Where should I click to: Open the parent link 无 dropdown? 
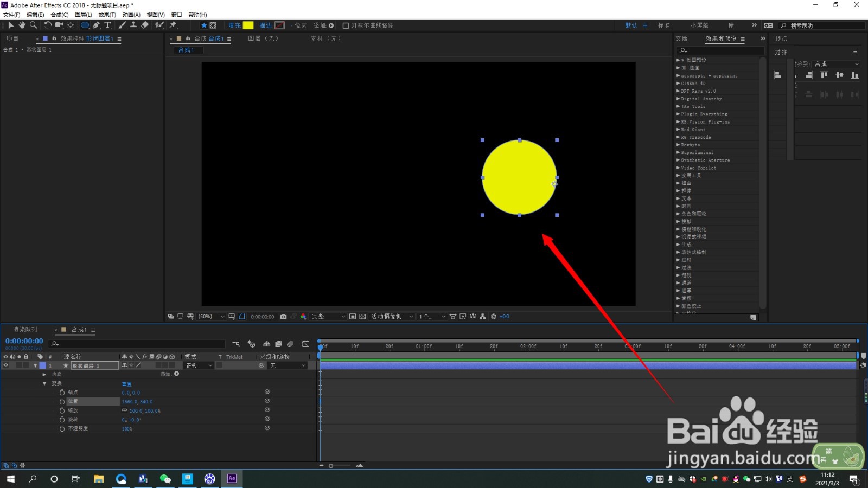pos(288,365)
